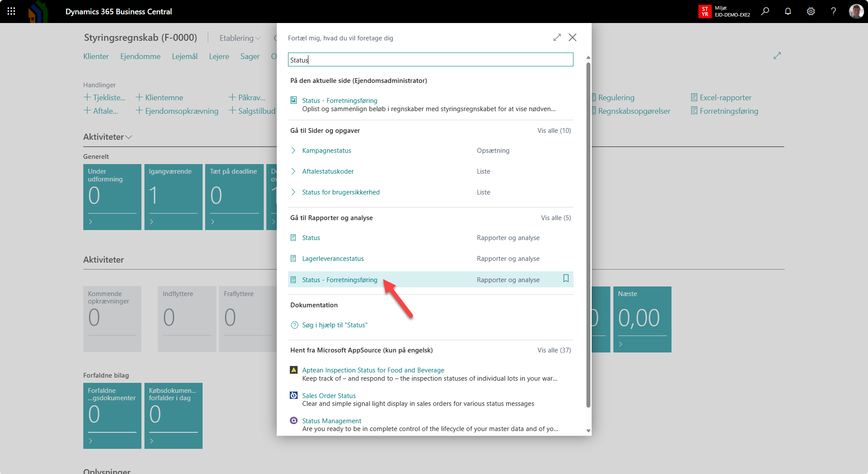Expand the Tell Me dialog to full size
The image size is (868, 474).
tap(557, 37)
